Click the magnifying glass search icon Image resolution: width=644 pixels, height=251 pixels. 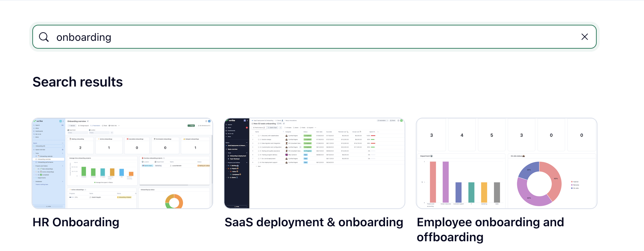[44, 37]
